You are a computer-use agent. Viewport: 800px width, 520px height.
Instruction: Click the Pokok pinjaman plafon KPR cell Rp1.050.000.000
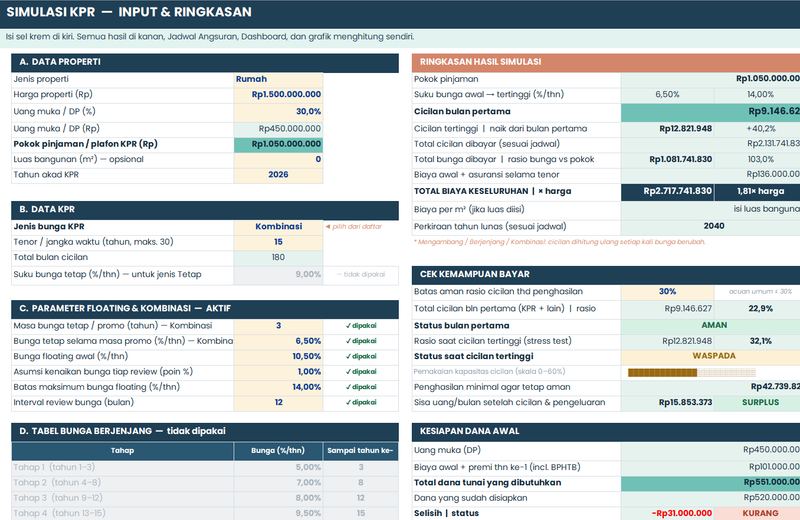(278, 144)
